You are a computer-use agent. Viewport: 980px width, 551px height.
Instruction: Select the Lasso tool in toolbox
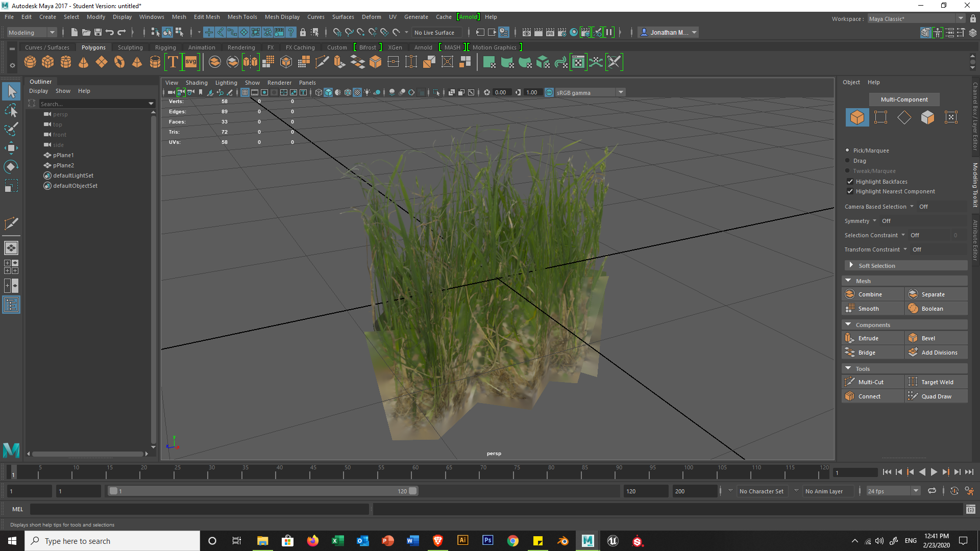click(11, 111)
